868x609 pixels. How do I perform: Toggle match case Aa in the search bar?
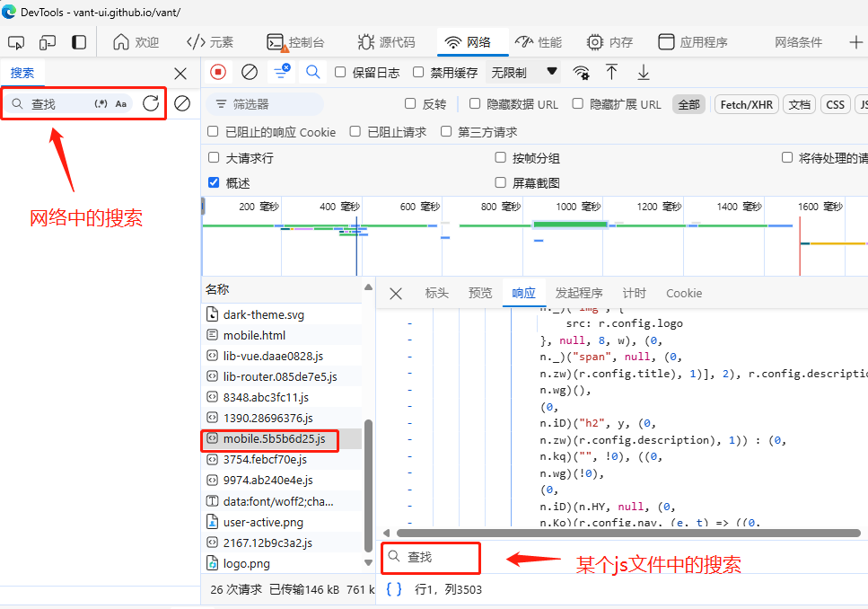[120, 103]
